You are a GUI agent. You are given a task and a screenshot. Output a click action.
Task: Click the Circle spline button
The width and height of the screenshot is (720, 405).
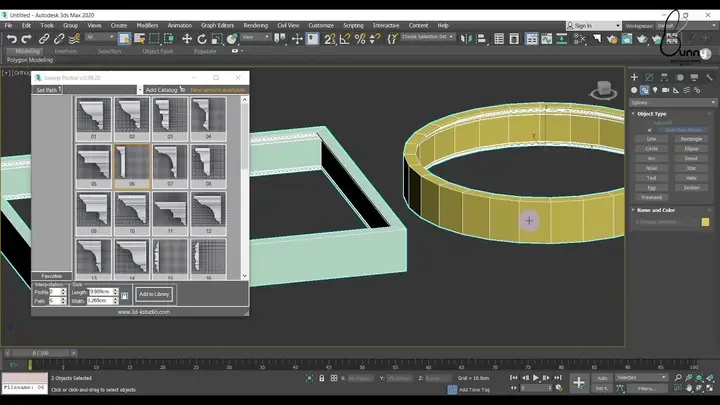coord(652,149)
